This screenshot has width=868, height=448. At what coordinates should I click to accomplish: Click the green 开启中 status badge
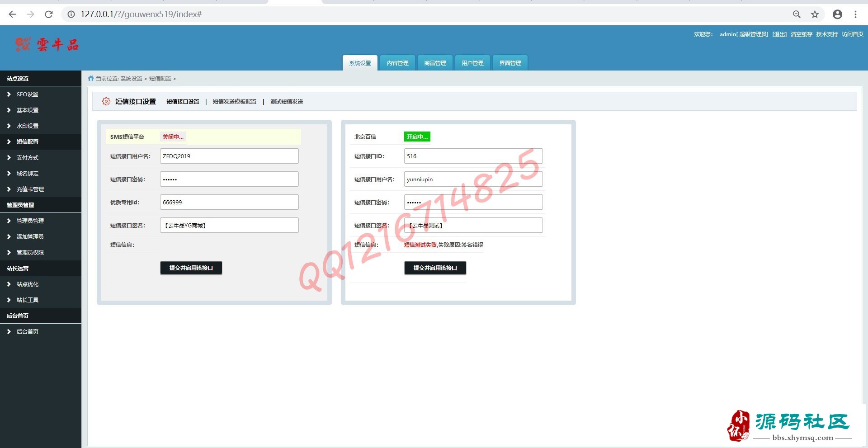(x=417, y=137)
